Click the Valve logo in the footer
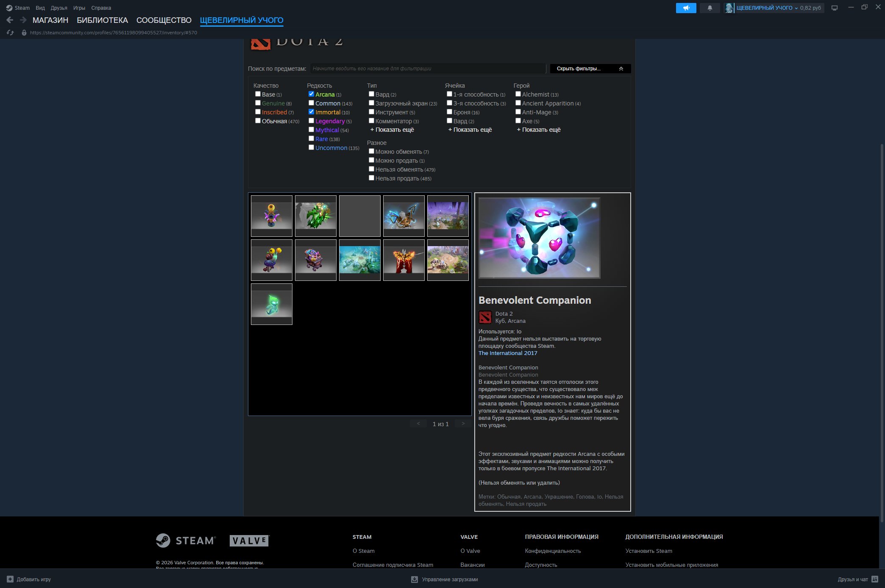Screen dimensions: 885x588 [x=250, y=541]
